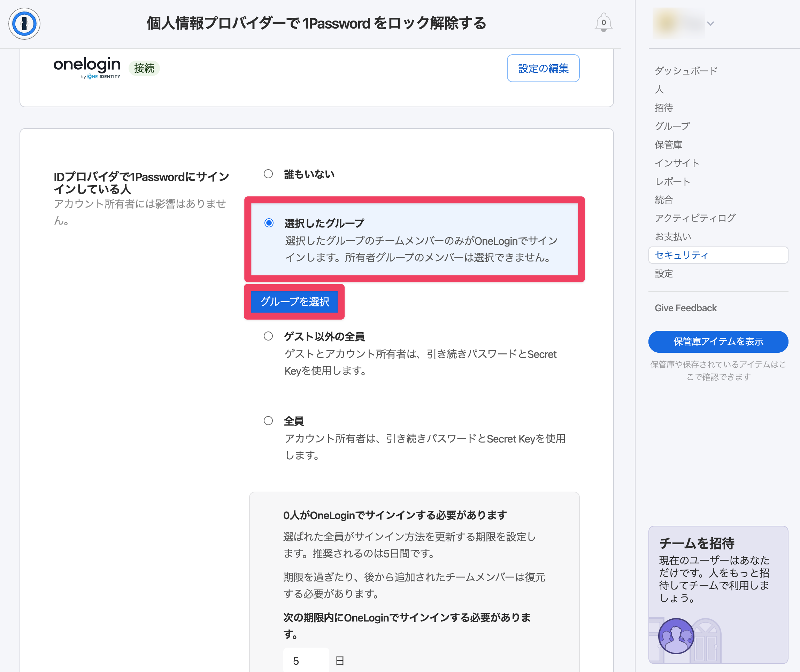Viewport: 800px width, 672px height.
Task: Click the 0人がOneLoginでサインインする必要があります heading
Action: (394, 515)
